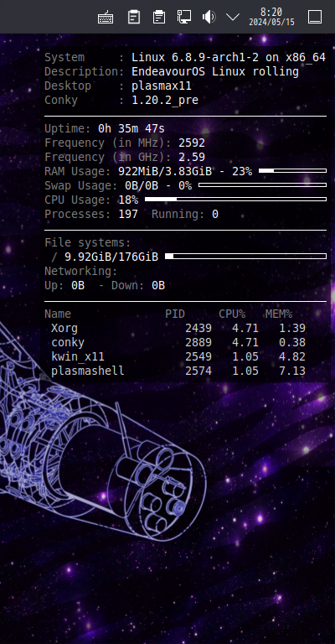Click the MEM% column header
The width and height of the screenshot is (335, 644).
pos(279,314)
